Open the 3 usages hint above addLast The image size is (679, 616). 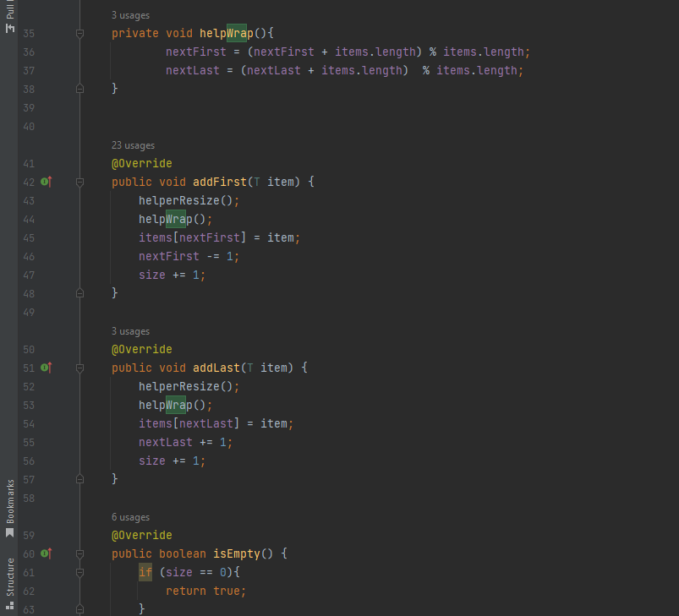pos(130,331)
